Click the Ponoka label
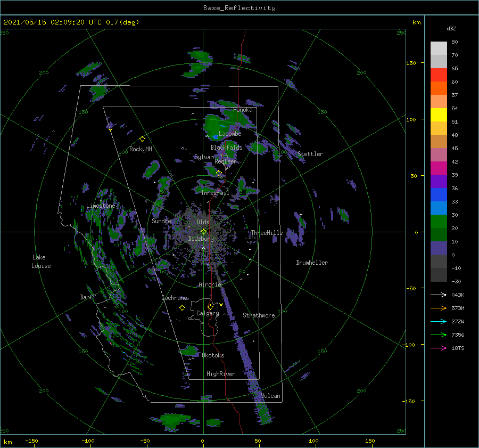This screenshot has height=448, width=479. [x=243, y=110]
